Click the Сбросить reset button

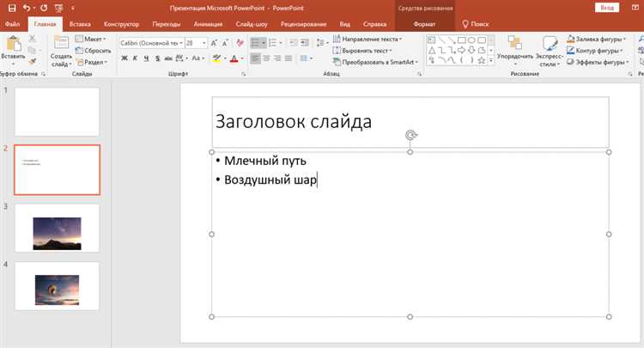point(93,51)
